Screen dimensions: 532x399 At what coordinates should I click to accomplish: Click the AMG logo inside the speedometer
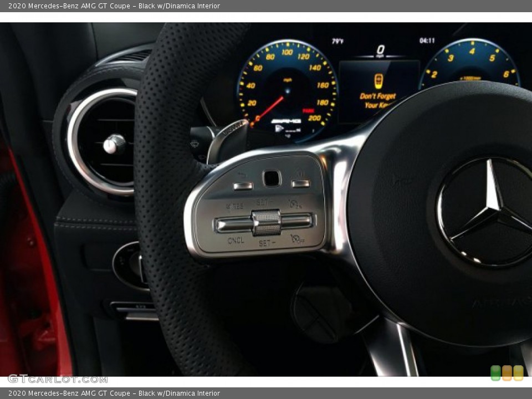coord(286,121)
